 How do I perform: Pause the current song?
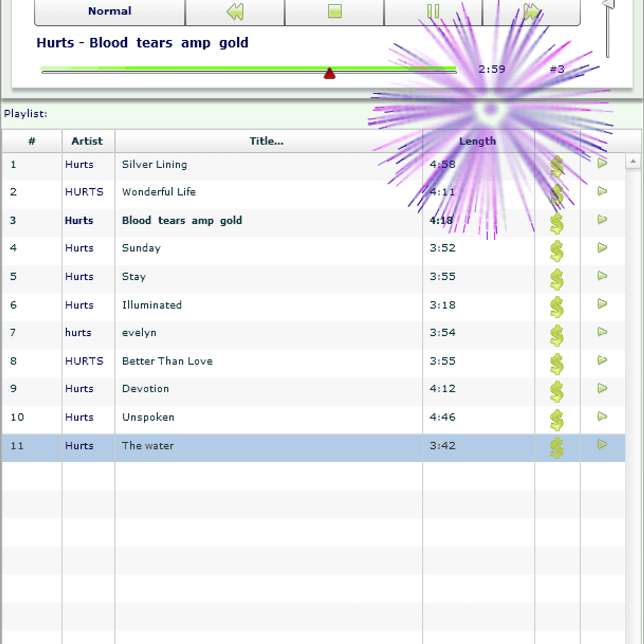pos(433,11)
